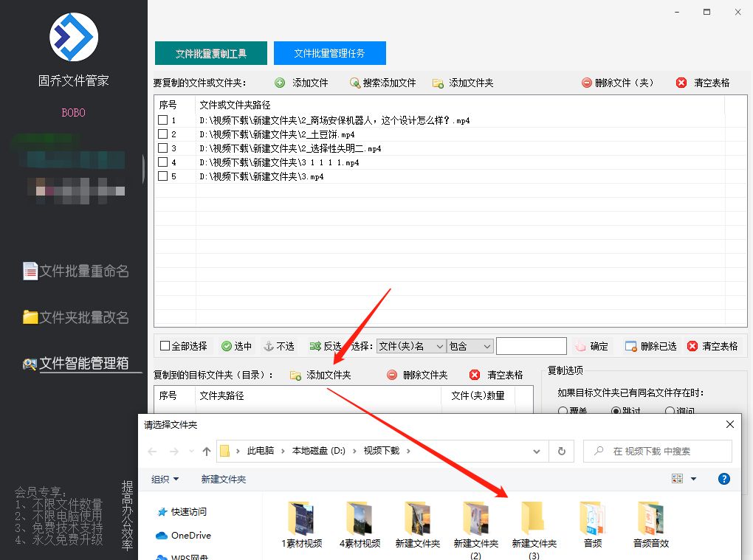The height and width of the screenshot is (560, 753).
Task: Select the 4素材视频 folder
Action: coord(360,524)
